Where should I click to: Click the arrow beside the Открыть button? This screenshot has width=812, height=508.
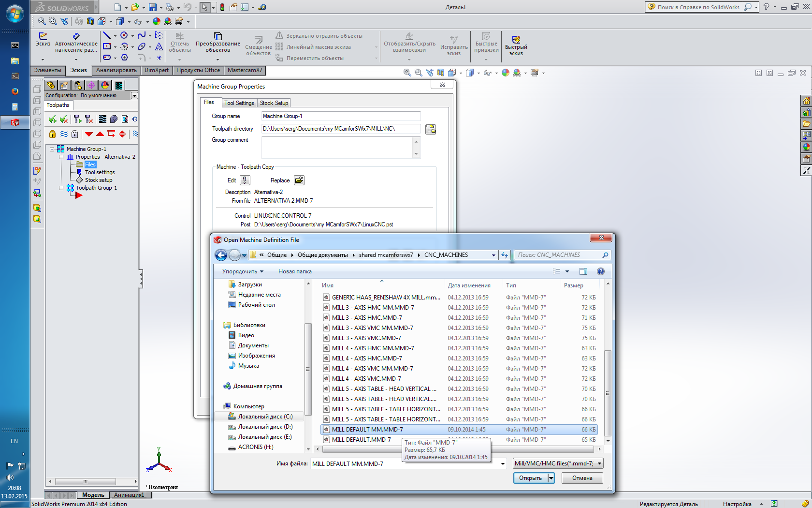[551, 478]
